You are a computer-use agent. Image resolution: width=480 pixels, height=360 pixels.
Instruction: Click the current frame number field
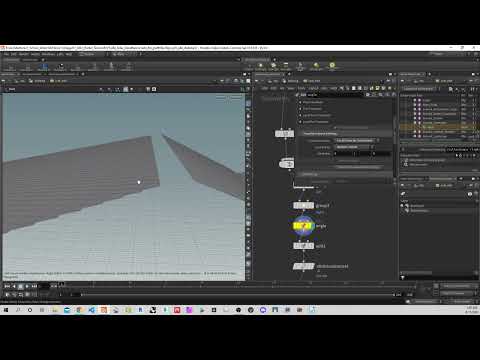coord(44,286)
